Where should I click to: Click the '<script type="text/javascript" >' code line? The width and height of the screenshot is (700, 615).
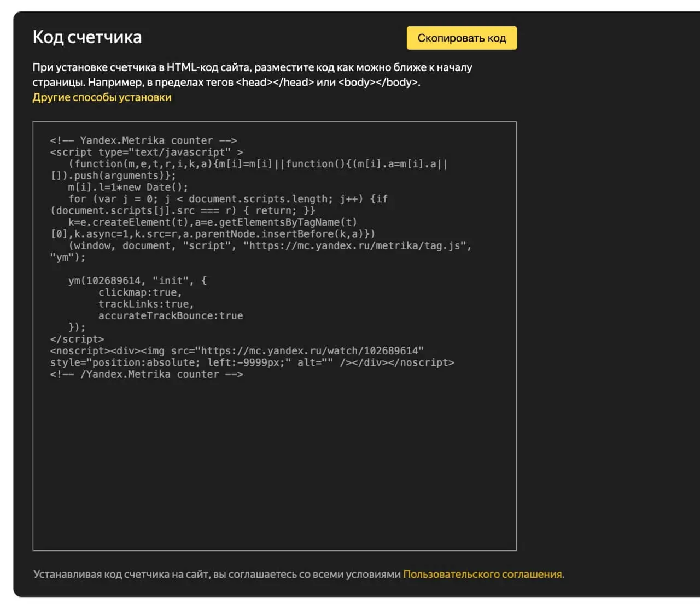point(147,152)
